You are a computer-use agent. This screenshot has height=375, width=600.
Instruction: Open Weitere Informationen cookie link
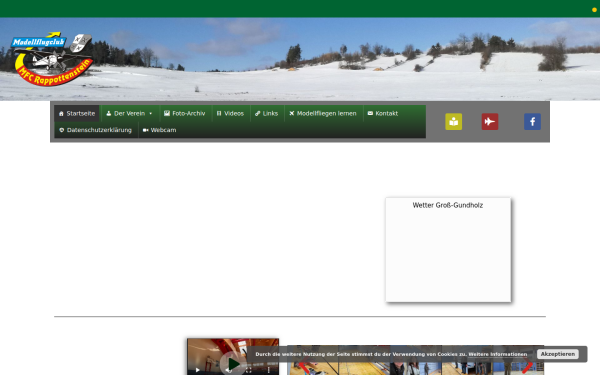coord(497,354)
